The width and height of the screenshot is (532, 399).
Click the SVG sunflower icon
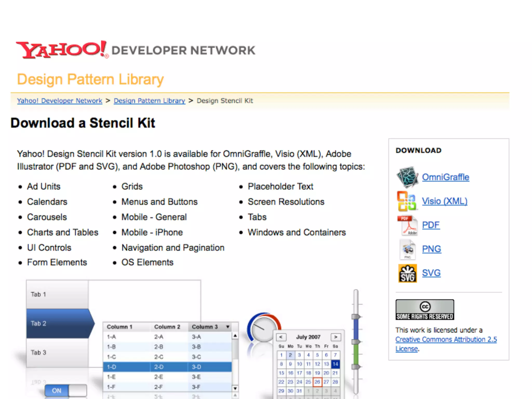click(x=407, y=273)
